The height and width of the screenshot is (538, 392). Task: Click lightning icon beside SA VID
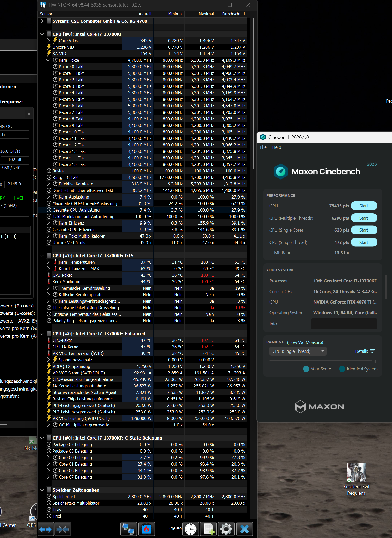pyautogui.click(x=49, y=54)
